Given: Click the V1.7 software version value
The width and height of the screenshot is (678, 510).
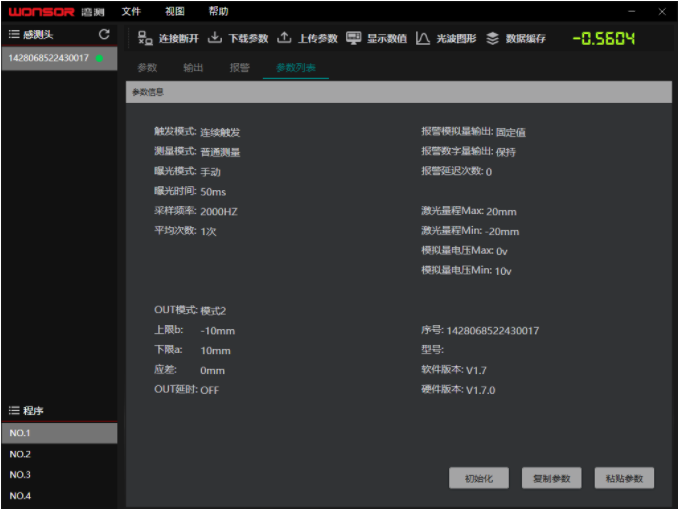Looking at the screenshot, I should click(476, 370).
